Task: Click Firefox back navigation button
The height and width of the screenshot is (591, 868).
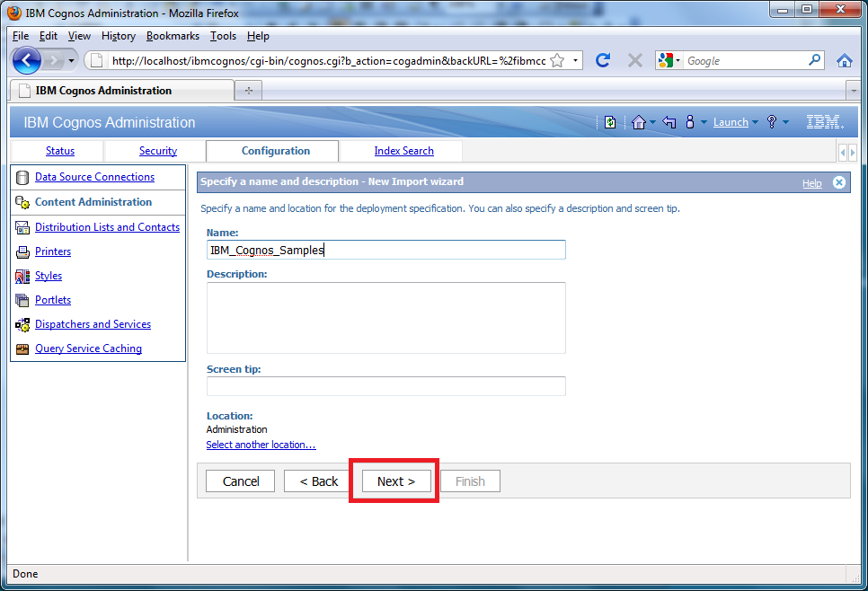Action: pos(27,60)
